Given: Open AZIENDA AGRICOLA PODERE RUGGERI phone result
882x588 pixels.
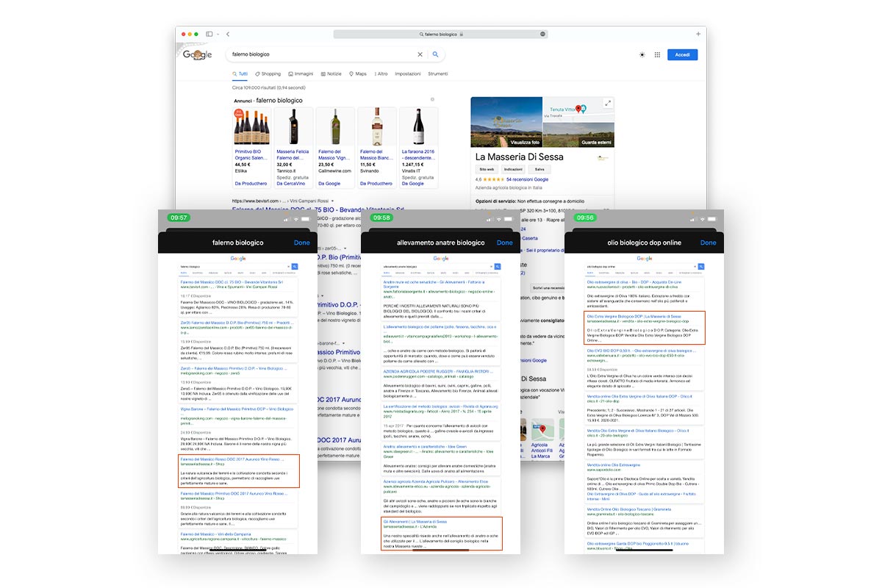Looking at the screenshot, I should point(440,371).
